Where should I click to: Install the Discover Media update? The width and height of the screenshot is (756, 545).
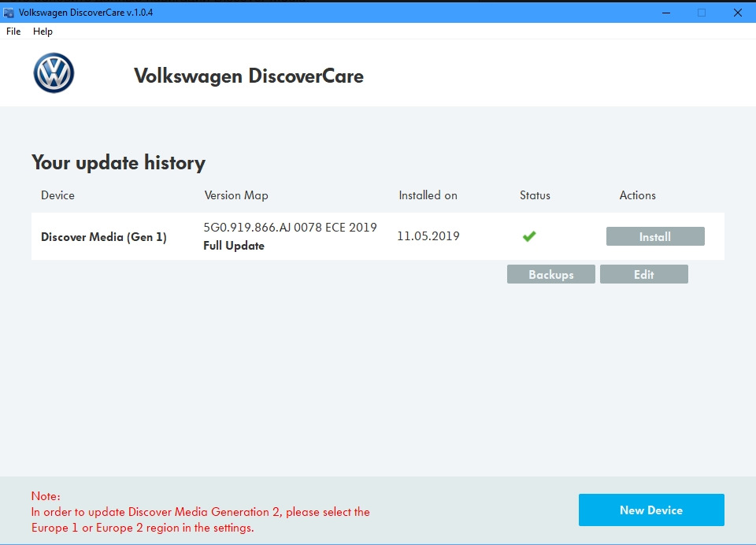click(655, 236)
